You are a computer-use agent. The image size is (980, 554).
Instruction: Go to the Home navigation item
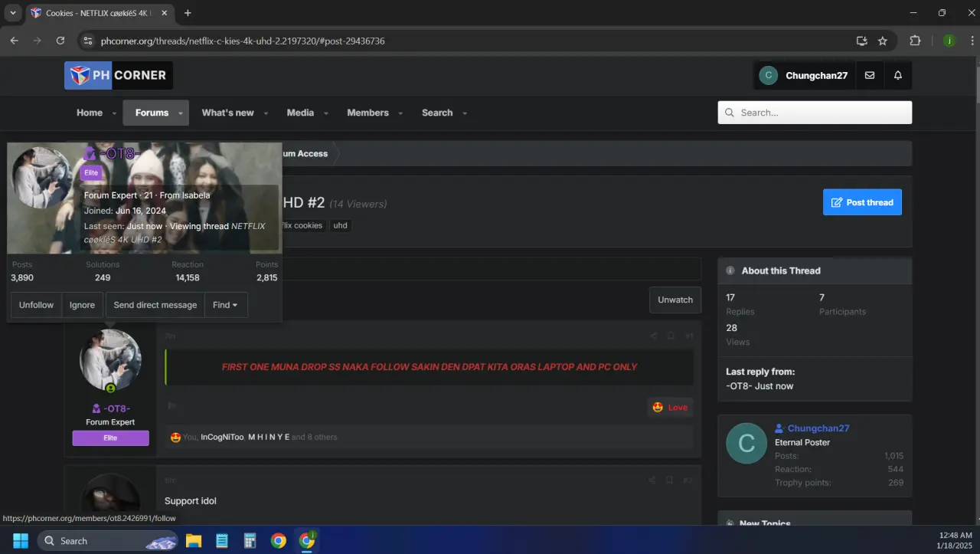coord(90,113)
